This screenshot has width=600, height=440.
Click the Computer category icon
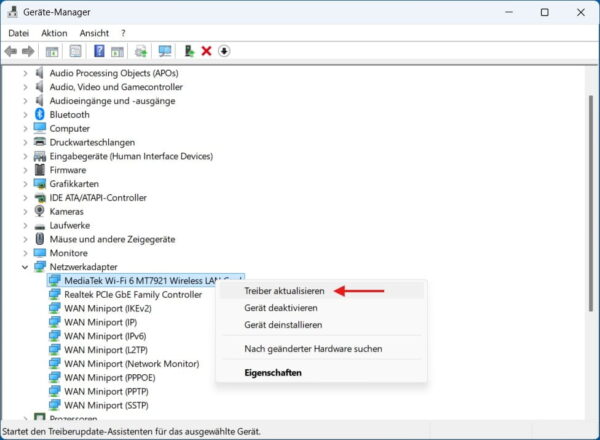click(x=40, y=128)
